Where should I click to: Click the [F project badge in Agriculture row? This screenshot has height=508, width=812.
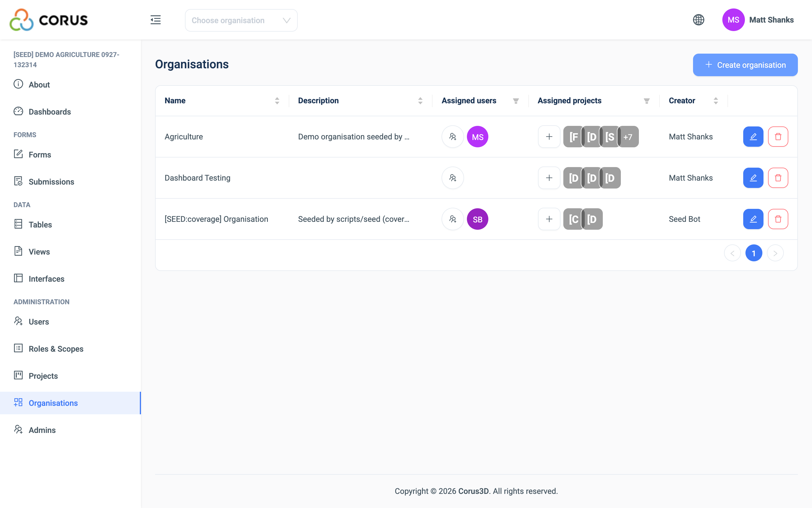click(x=573, y=137)
